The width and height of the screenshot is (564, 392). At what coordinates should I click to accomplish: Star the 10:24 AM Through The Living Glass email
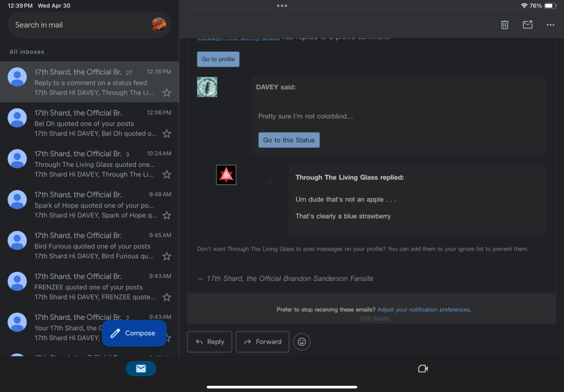pos(166,175)
